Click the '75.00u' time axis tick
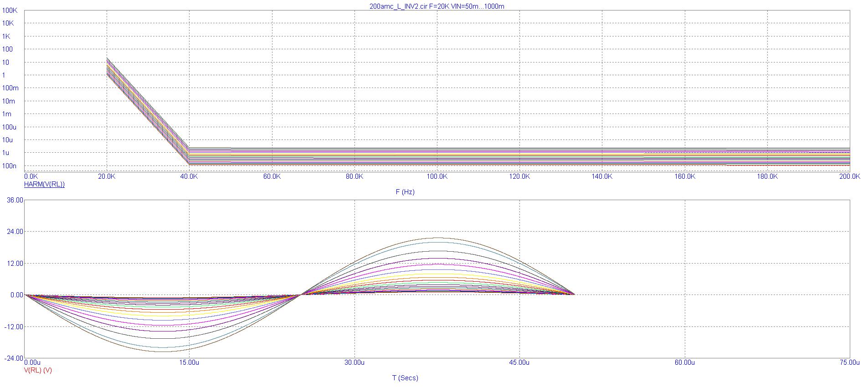This screenshot has height=388, width=868. click(x=849, y=362)
